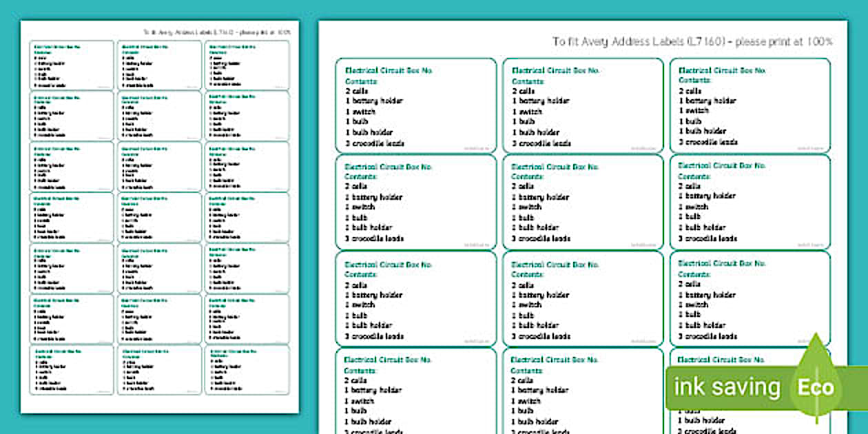Select second-row middle label on the large page
Image resolution: width=868 pixels, height=434 pixels.
(x=583, y=202)
